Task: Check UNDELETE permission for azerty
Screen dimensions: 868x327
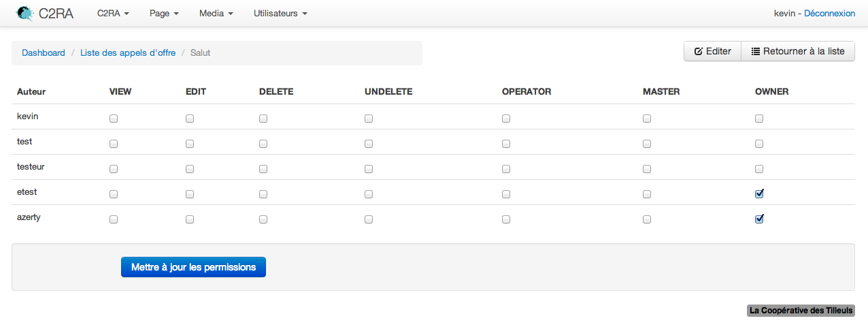Action: (x=369, y=219)
